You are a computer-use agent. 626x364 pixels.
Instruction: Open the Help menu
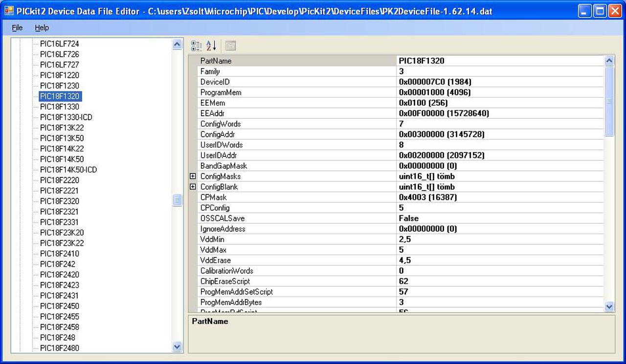42,28
